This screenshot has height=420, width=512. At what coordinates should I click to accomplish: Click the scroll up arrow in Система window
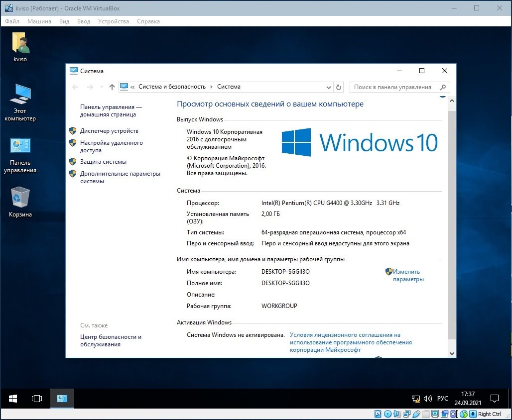point(452,101)
